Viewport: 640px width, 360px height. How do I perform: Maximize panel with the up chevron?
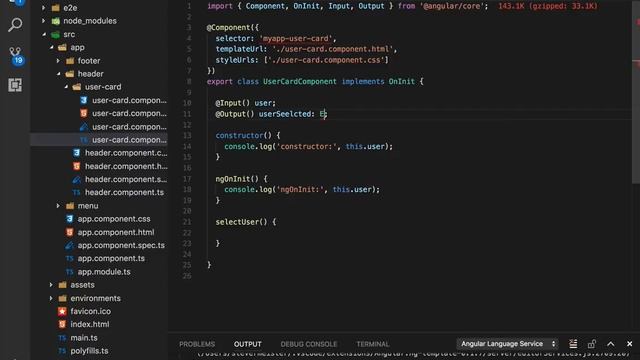(611, 344)
